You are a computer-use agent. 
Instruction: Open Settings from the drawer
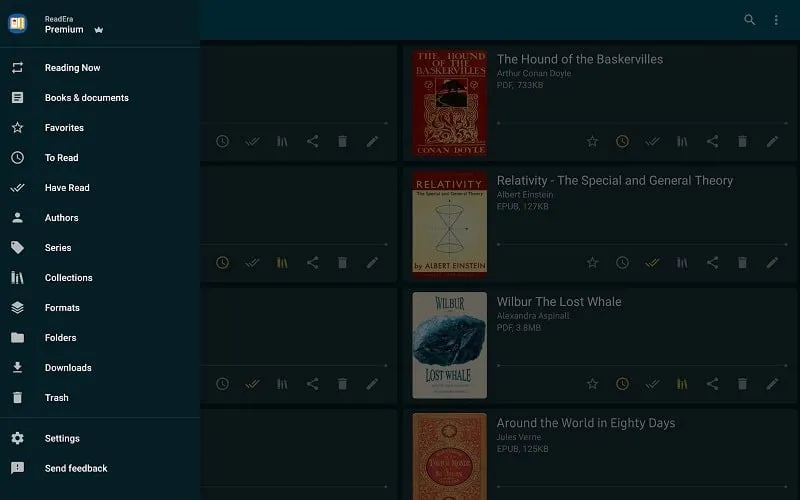pos(62,439)
